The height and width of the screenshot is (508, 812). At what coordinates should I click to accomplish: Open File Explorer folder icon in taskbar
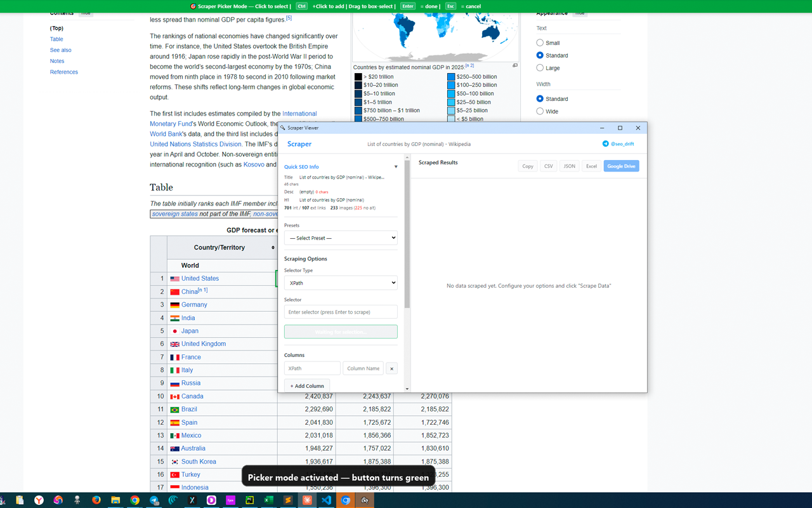(115, 500)
